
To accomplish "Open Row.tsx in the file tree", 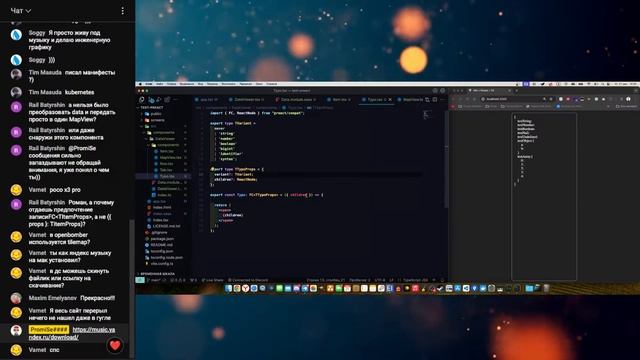I will click(166, 164).
